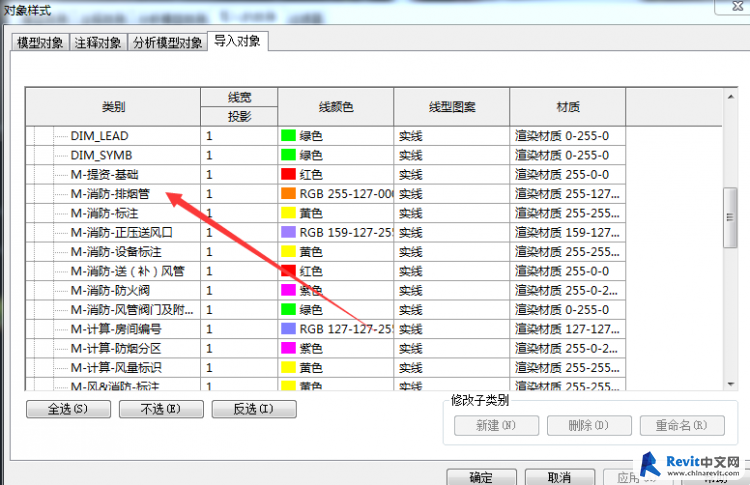Click the 全选(S) button
The image size is (750, 485).
tap(68, 409)
